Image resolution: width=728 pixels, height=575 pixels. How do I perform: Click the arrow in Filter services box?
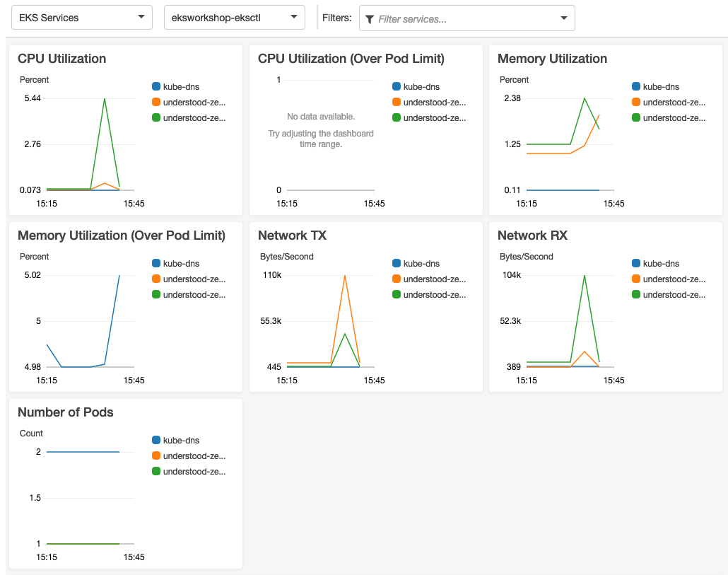563,19
